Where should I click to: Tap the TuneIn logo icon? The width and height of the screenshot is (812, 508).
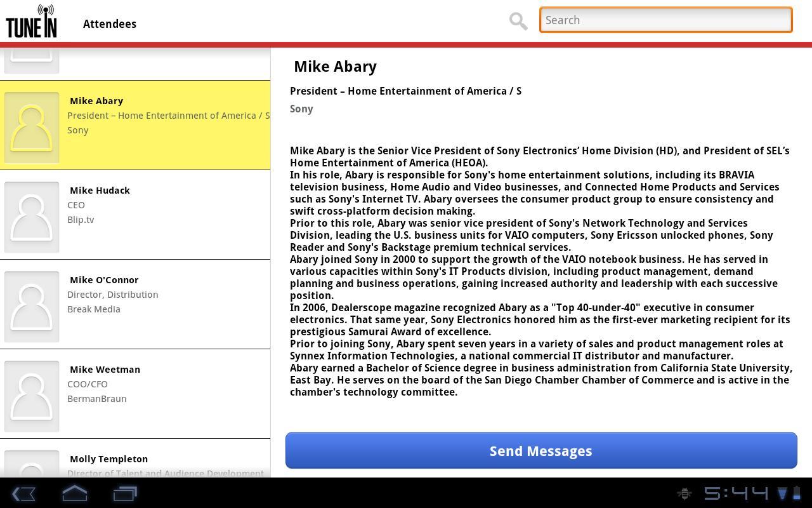pyautogui.click(x=31, y=21)
